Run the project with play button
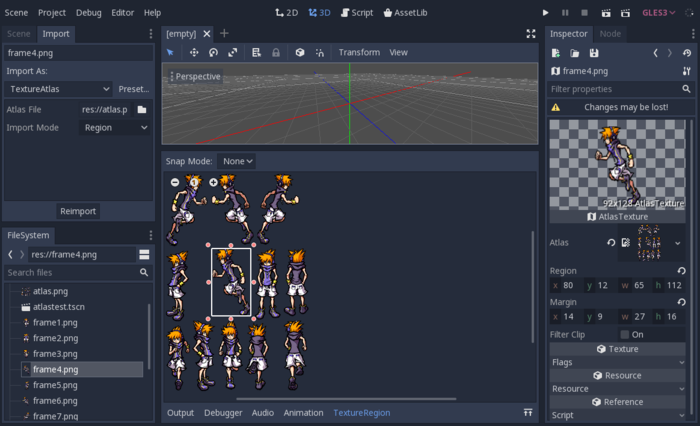 tap(545, 13)
